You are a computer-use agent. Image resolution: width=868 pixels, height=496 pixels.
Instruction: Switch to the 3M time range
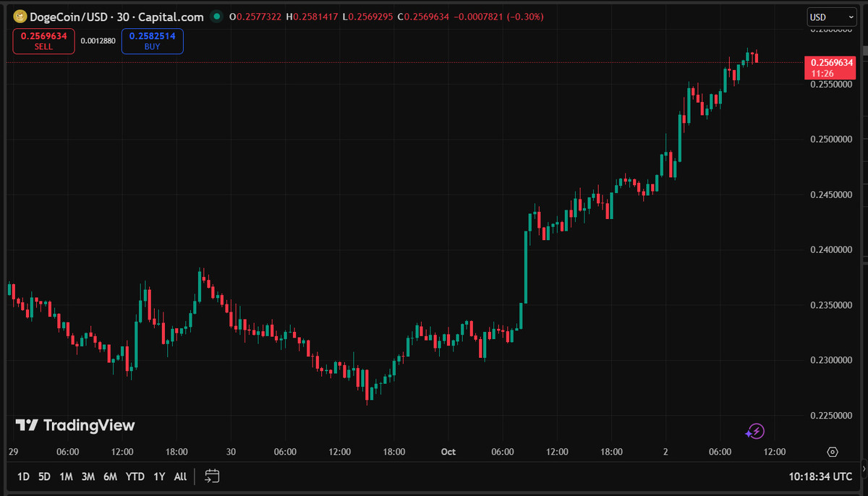point(88,476)
